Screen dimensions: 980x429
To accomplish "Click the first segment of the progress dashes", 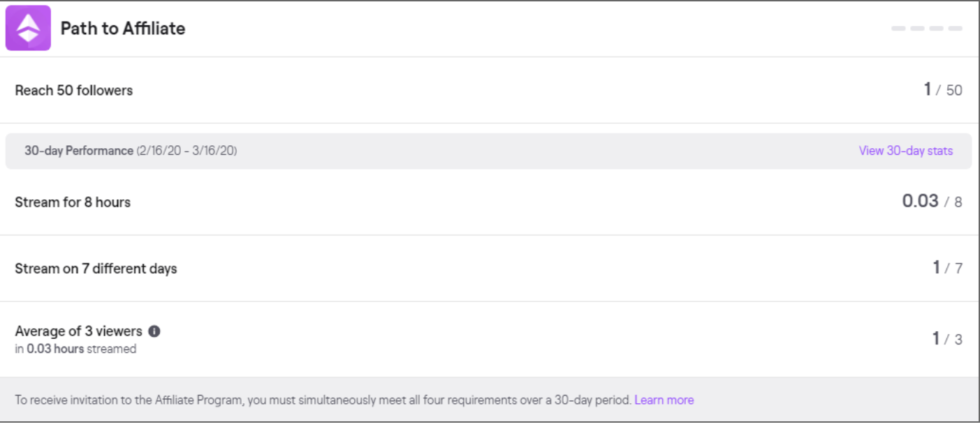I will [x=898, y=29].
